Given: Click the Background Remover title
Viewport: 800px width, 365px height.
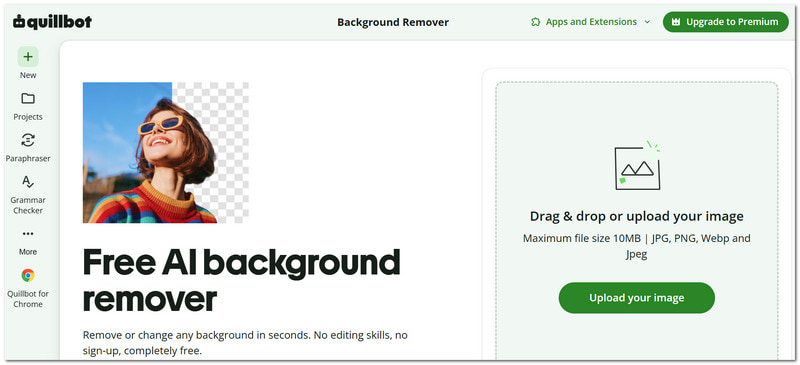Looking at the screenshot, I should click(x=393, y=22).
